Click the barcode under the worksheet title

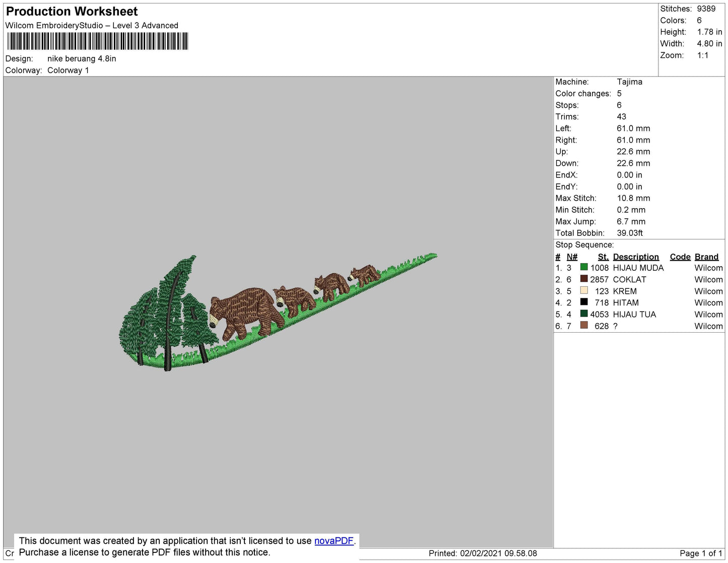98,41
